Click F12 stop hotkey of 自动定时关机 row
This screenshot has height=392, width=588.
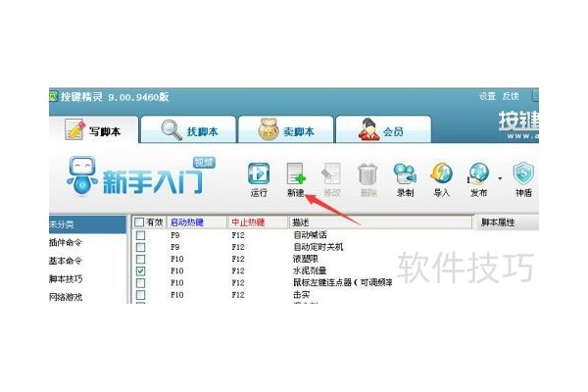pyautogui.click(x=238, y=247)
